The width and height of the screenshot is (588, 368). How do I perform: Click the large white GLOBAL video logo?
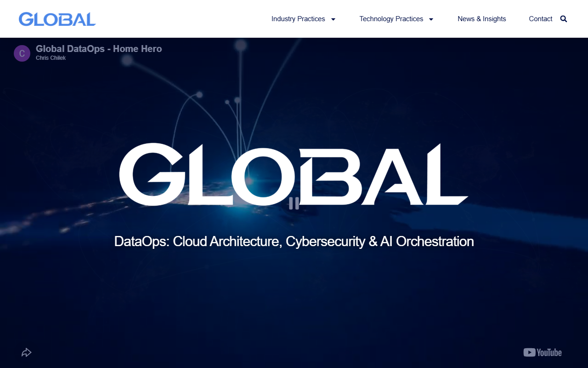click(294, 174)
